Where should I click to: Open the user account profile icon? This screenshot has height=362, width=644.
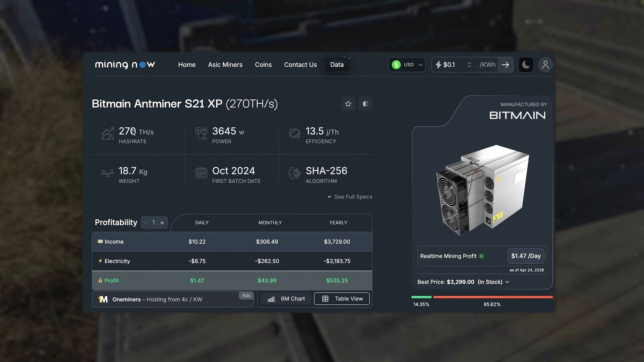coord(545,65)
